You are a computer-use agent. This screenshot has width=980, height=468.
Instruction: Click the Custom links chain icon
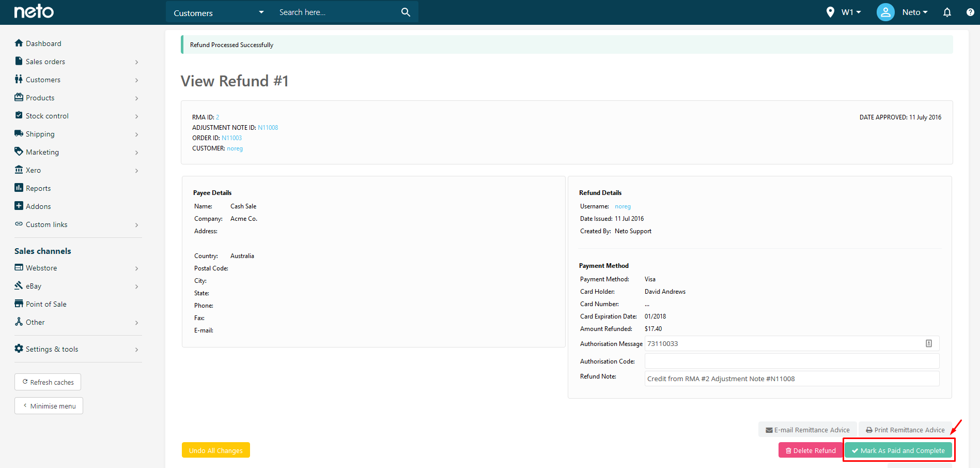(x=19, y=224)
